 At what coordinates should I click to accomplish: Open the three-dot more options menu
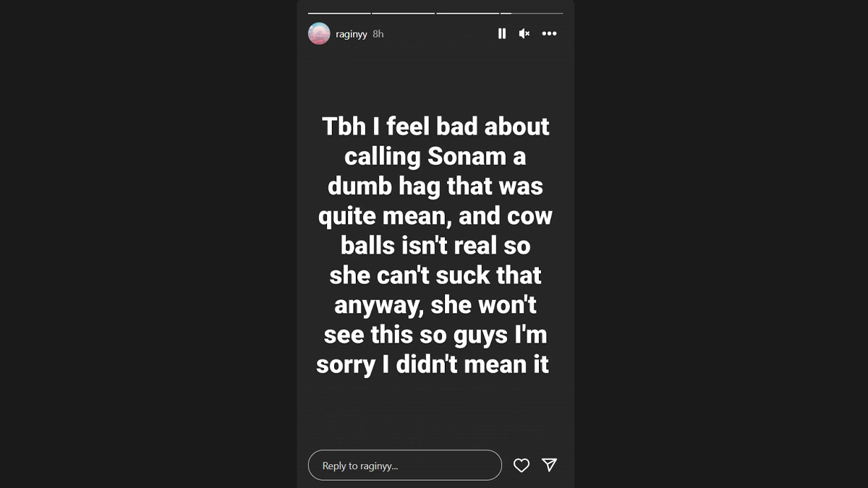[550, 34]
